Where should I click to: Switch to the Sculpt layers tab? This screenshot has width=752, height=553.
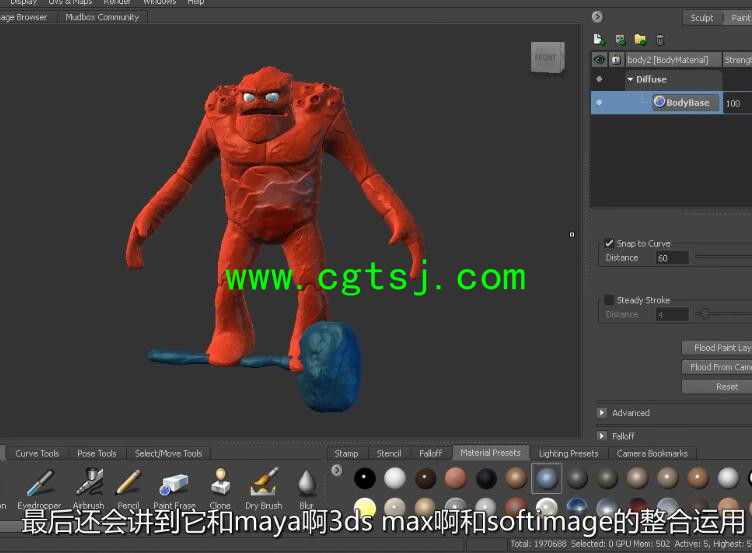[702, 18]
